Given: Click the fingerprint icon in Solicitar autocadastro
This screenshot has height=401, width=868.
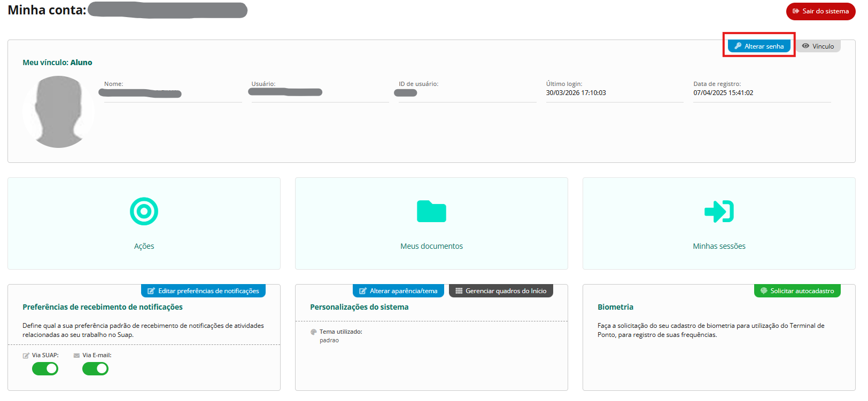Looking at the screenshot, I should point(764,291).
